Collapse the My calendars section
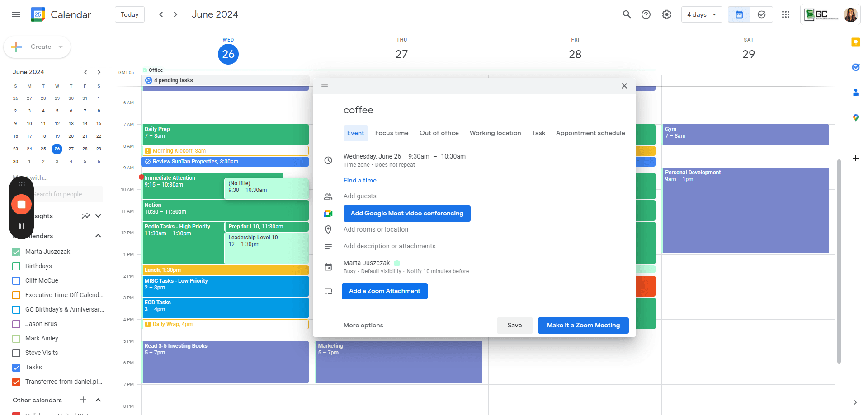 tap(98, 236)
